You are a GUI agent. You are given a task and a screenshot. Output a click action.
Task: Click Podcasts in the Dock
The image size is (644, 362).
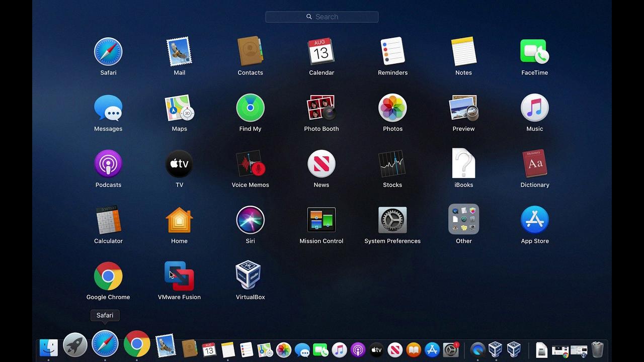tap(358, 349)
